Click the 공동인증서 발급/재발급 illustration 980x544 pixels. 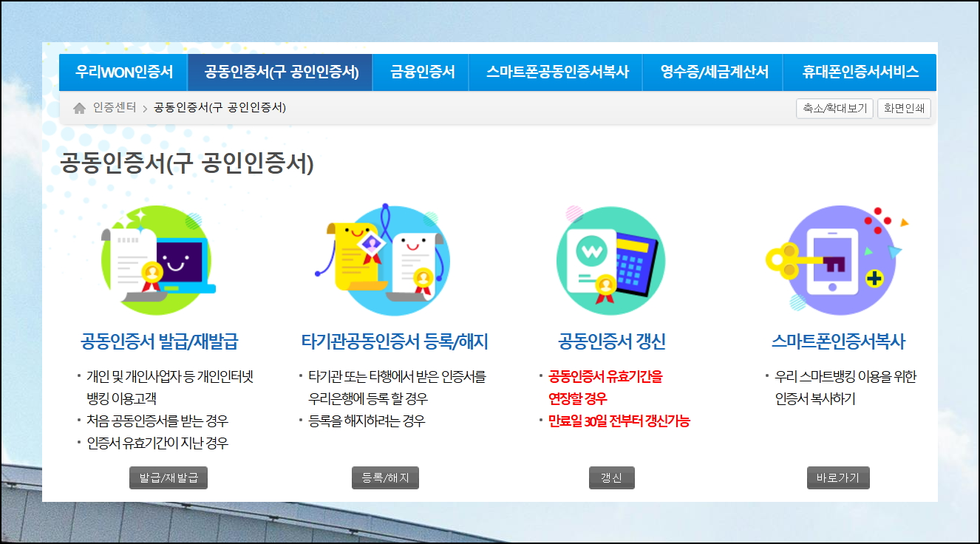[158, 260]
